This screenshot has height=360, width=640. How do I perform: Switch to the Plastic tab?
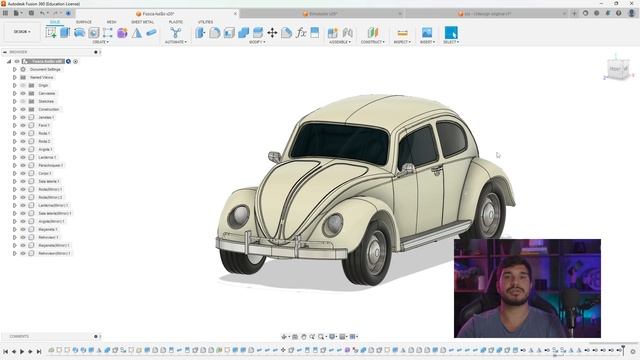pos(176,22)
